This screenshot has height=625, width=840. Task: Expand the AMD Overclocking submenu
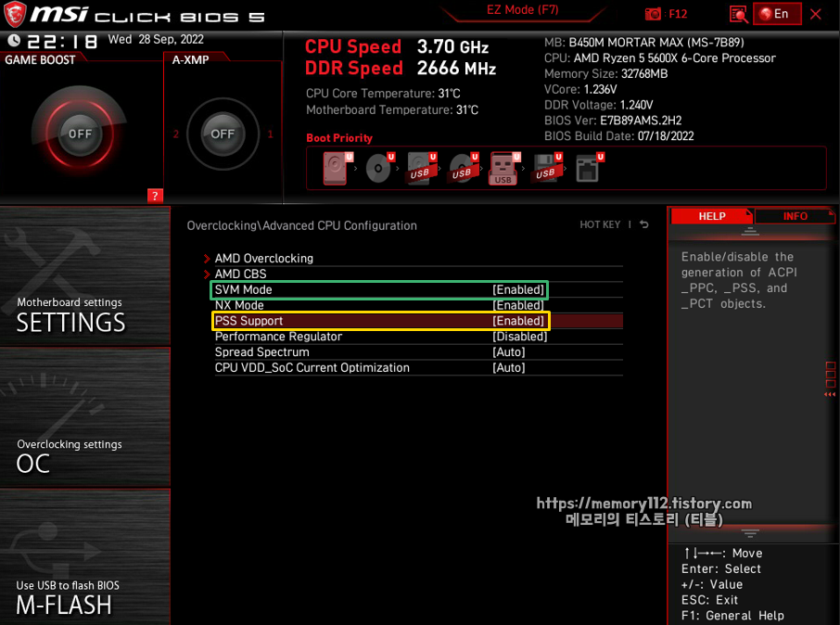point(263,259)
